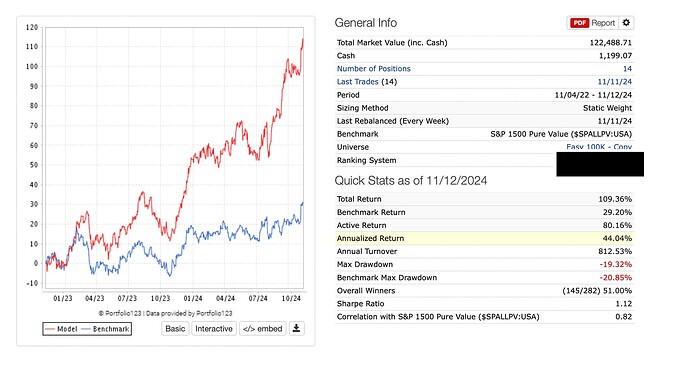Switch chart to Interactive view

(x=214, y=329)
